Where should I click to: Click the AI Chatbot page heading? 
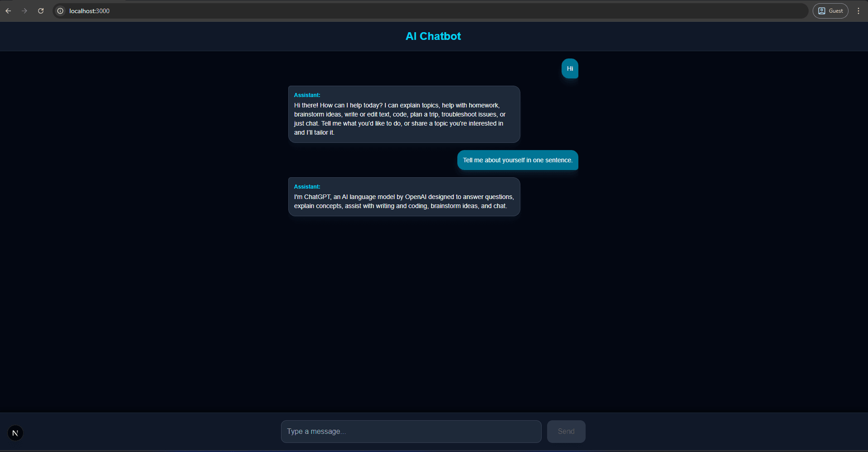point(433,36)
